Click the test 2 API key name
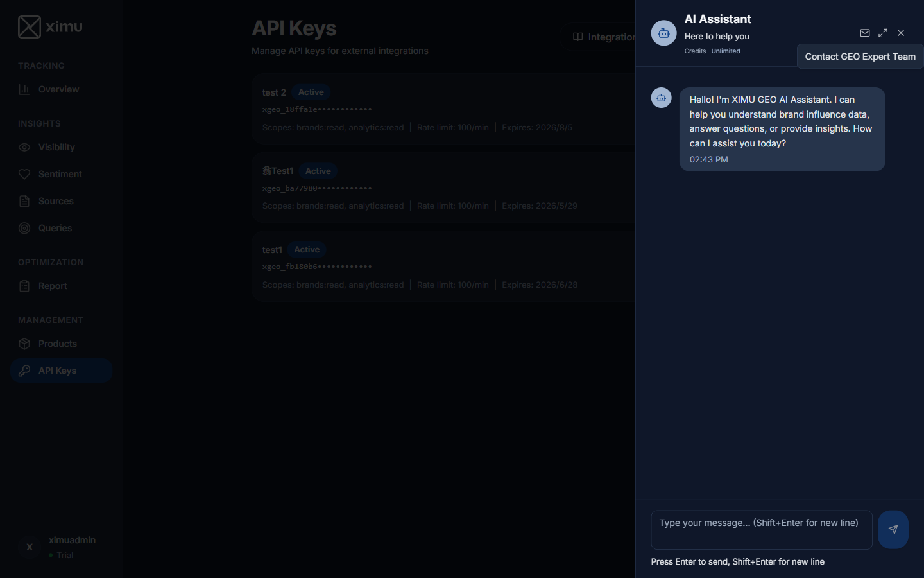Screen dimensions: 924x578 point(274,92)
